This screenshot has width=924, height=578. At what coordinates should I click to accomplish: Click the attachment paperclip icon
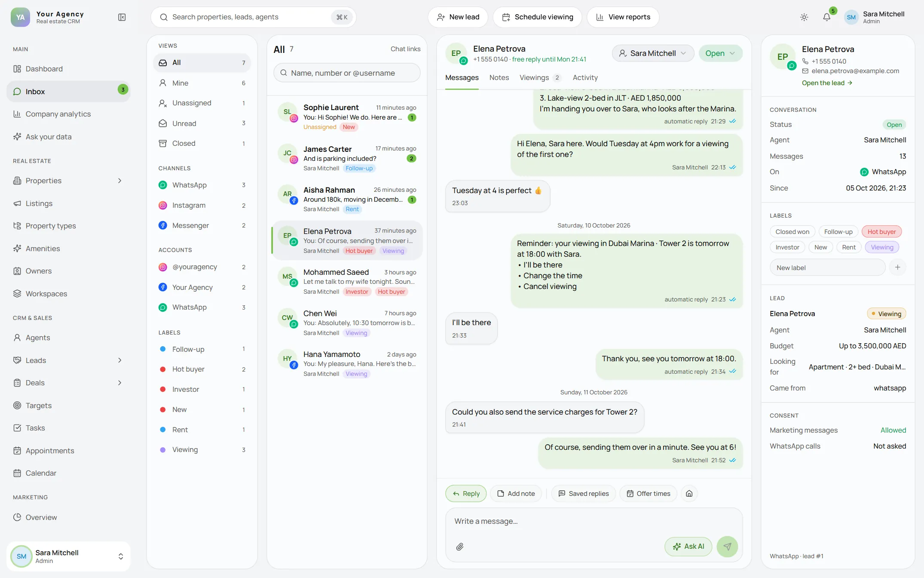460,547
